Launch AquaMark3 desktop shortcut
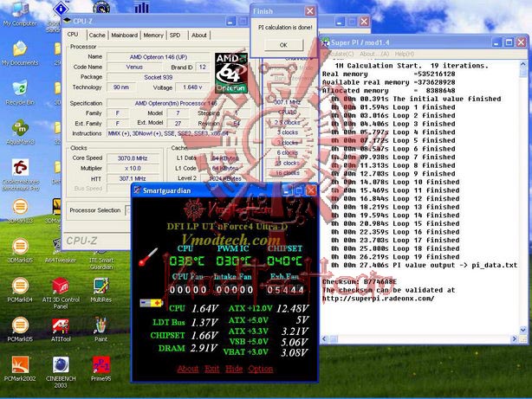The height and width of the screenshot is (399, 532). coord(20,132)
